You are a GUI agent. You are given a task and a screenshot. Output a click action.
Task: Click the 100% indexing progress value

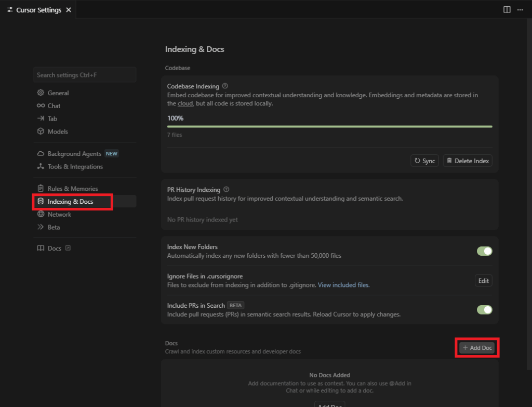click(176, 118)
